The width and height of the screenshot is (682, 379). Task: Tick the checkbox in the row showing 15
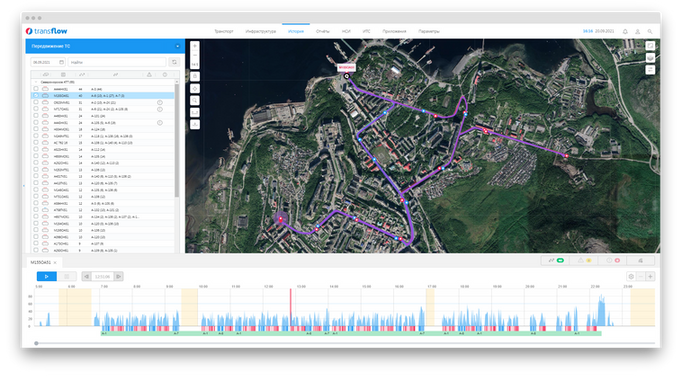click(36, 143)
